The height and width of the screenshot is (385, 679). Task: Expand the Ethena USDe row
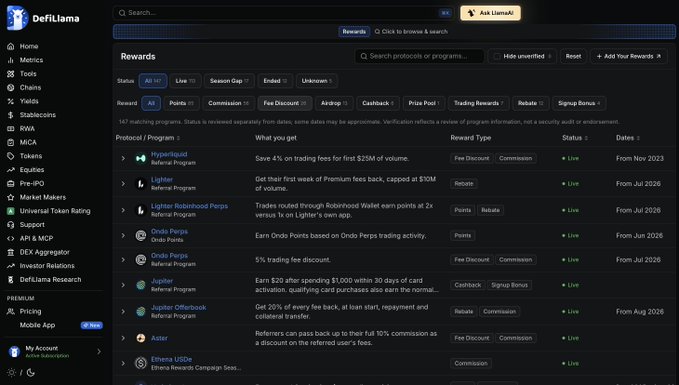tap(123, 363)
